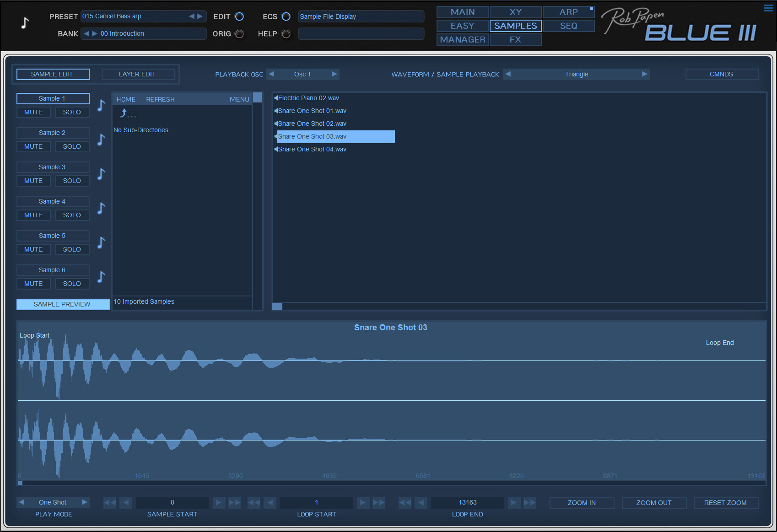777x532 pixels.
Task: Toggle the ECS indicator button
Action: click(x=286, y=16)
